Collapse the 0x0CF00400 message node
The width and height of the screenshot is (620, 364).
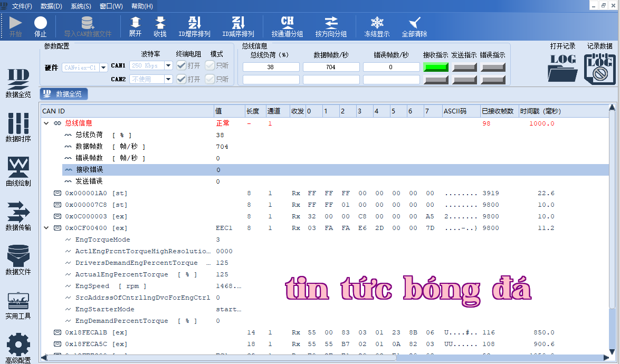[x=46, y=228]
